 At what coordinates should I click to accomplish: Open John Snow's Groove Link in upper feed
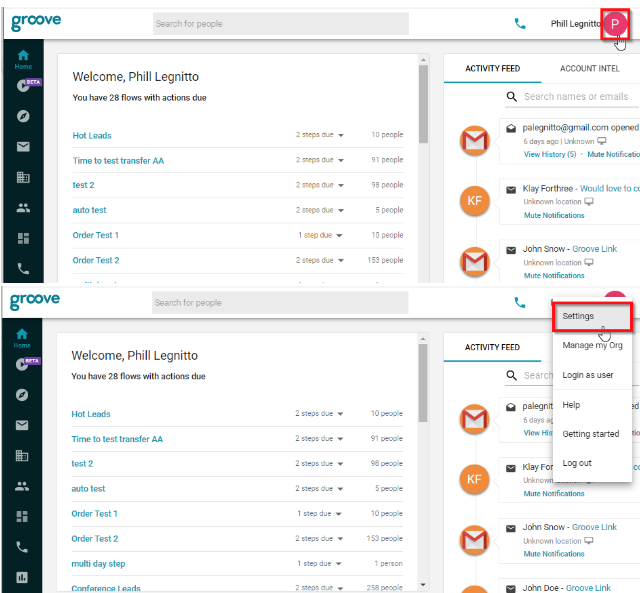594,249
